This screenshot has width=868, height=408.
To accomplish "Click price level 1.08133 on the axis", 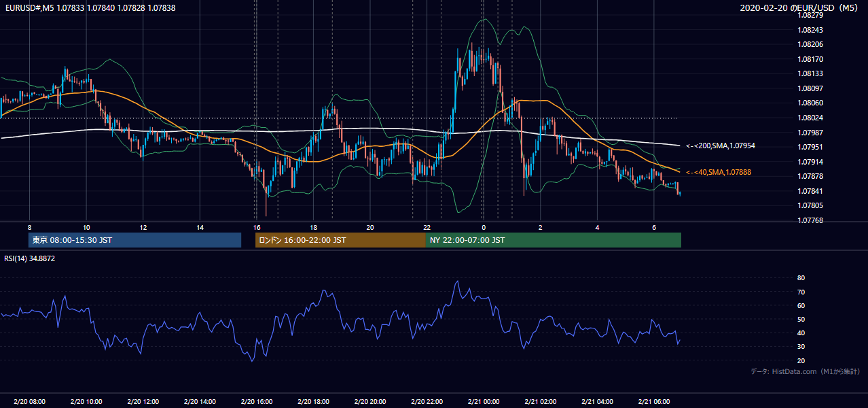I will click(810, 73).
